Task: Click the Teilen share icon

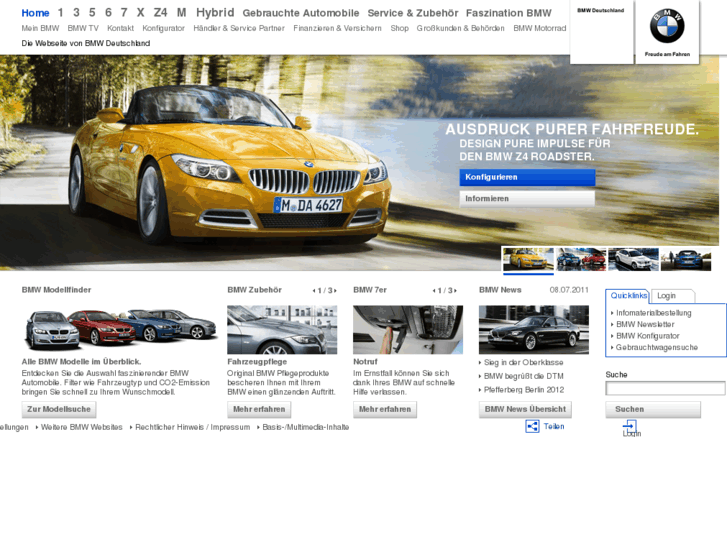Action: click(532, 426)
